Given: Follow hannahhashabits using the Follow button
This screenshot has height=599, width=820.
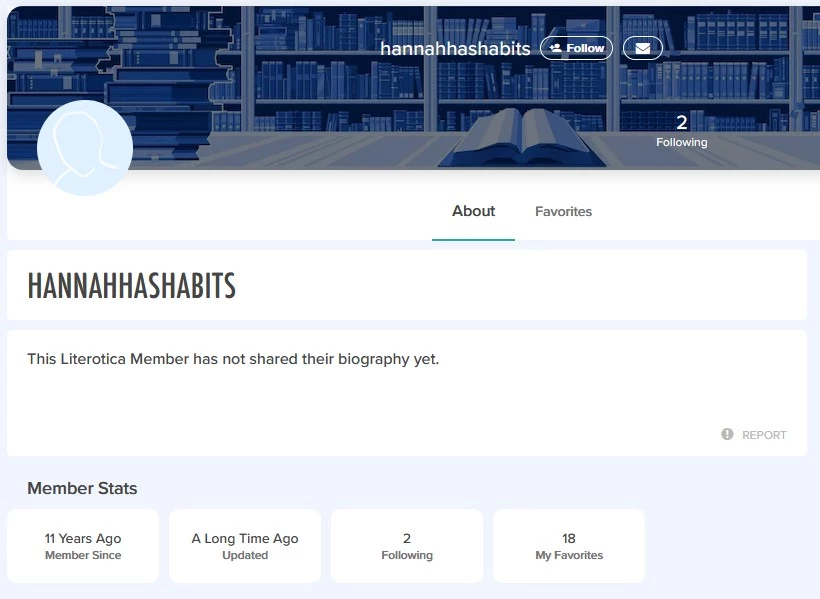Looking at the screenshot, I should pos(576,48).
